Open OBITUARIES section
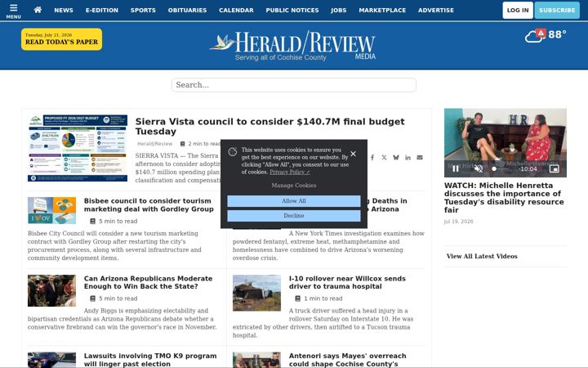The width and height of the screenshot is (588, 368). tap(187, 10)
